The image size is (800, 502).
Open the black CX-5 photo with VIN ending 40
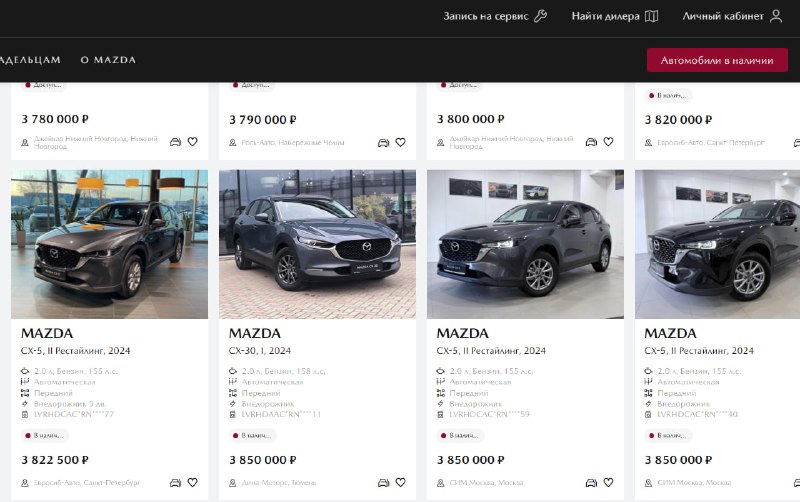(717, 244)
